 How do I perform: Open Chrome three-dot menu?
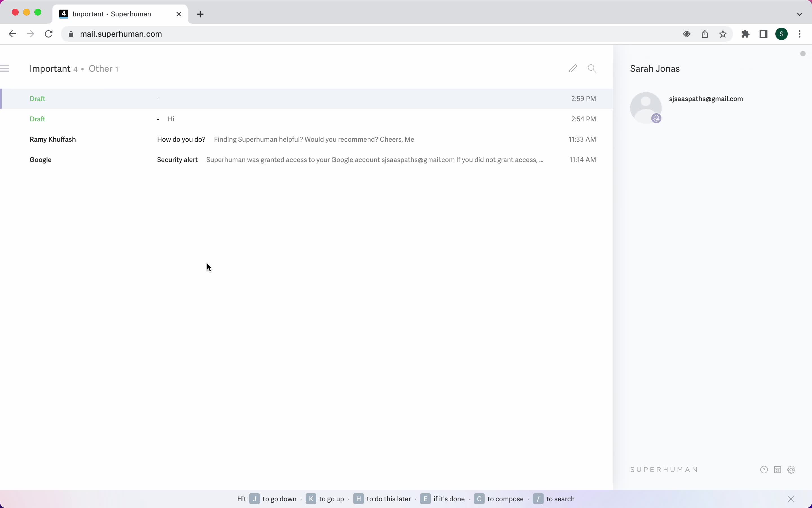[800, 34]
